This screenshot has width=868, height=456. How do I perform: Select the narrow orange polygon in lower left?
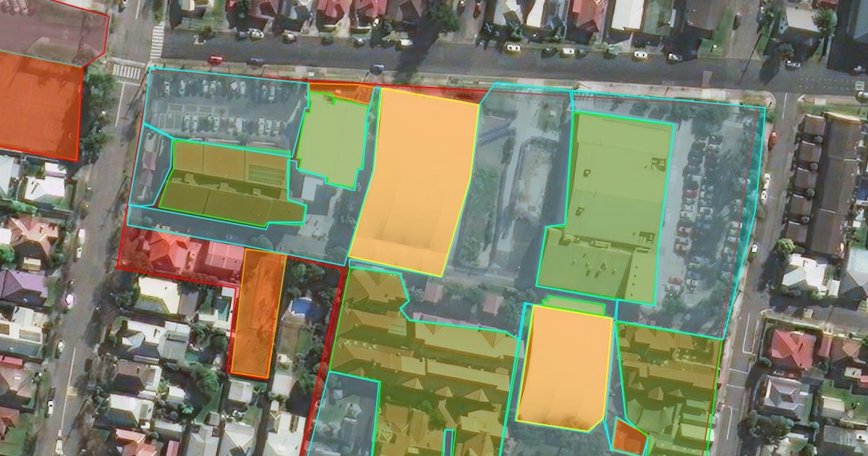click(x=257, y=313)
